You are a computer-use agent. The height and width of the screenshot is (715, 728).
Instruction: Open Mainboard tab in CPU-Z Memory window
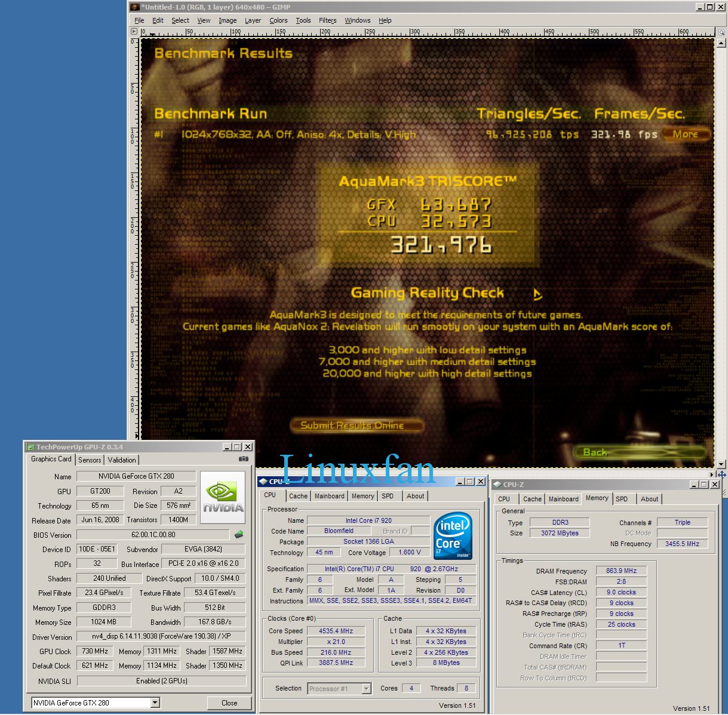564,499
